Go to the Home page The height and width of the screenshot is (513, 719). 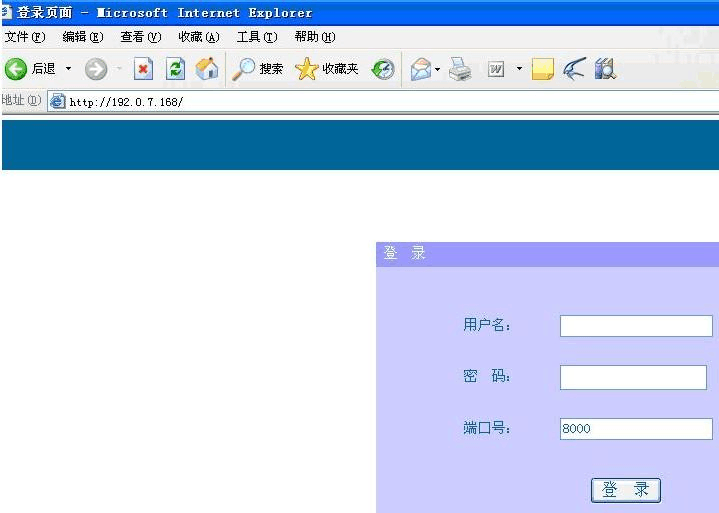pyautogui.click(x=207, y=69)
